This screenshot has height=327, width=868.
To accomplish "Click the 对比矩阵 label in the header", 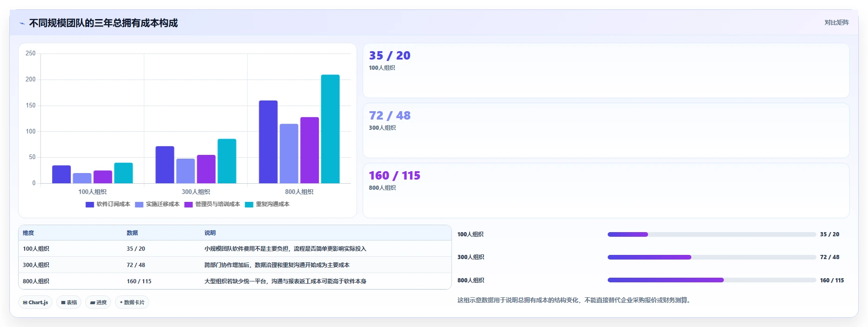I will click(x=836, y=23).
